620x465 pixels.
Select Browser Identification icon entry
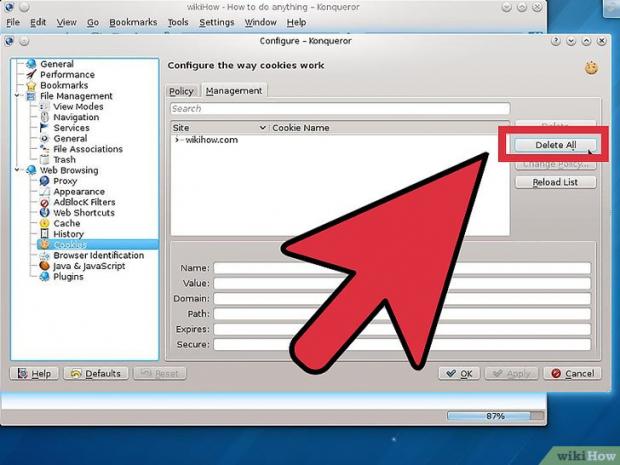click(45, 255)
